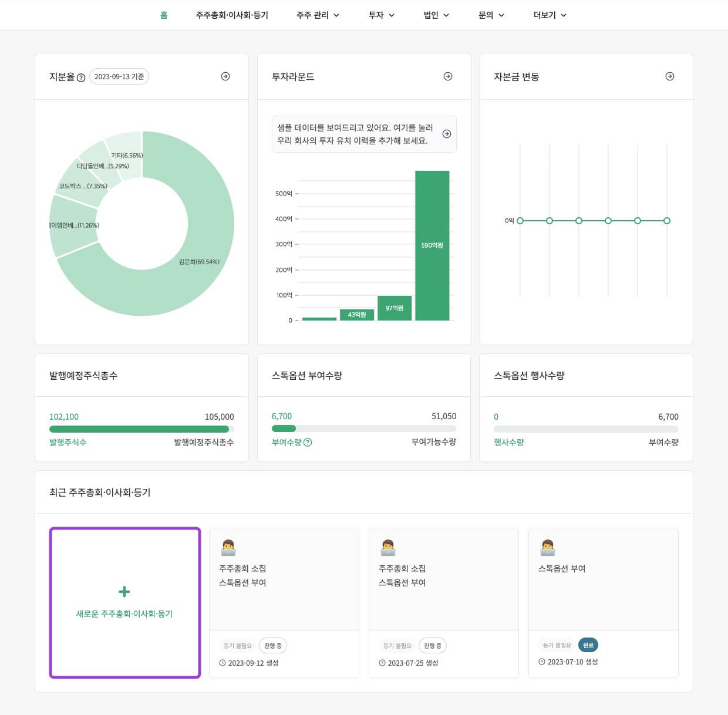Viewport: 728px width, 715px height.
Task: Open the 투자라운드 card detail arrow
Action: (447, 76)
